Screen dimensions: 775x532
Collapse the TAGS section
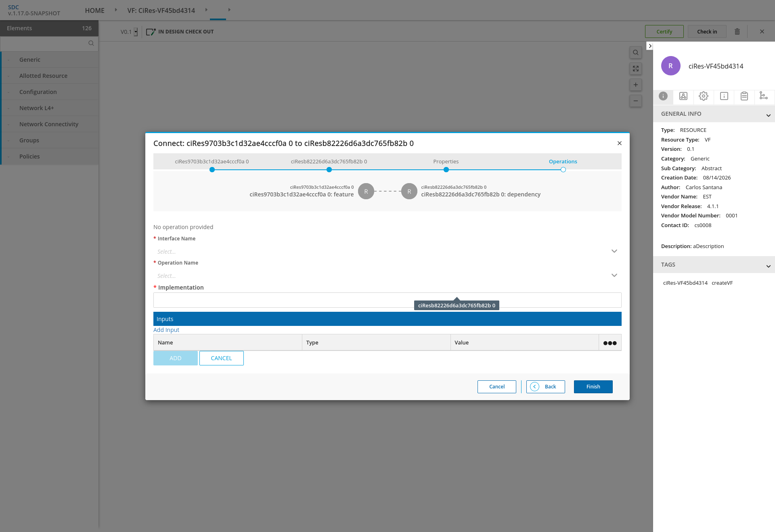coord(768,267)
